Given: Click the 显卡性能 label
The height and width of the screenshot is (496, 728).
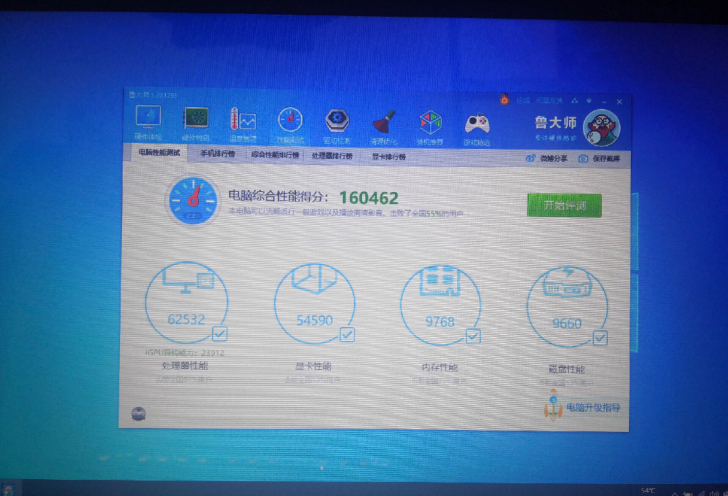Looking at the screenshot, I should pos(313,366).
